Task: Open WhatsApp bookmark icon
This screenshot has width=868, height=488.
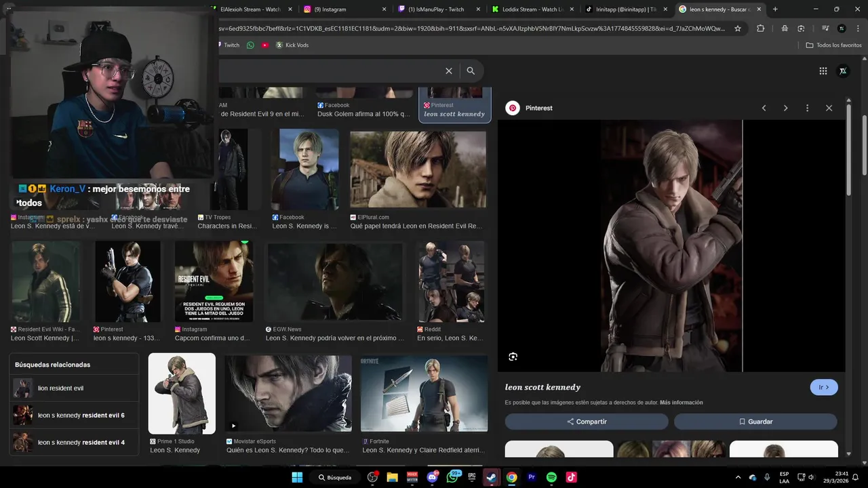Action: pos(250,45)
